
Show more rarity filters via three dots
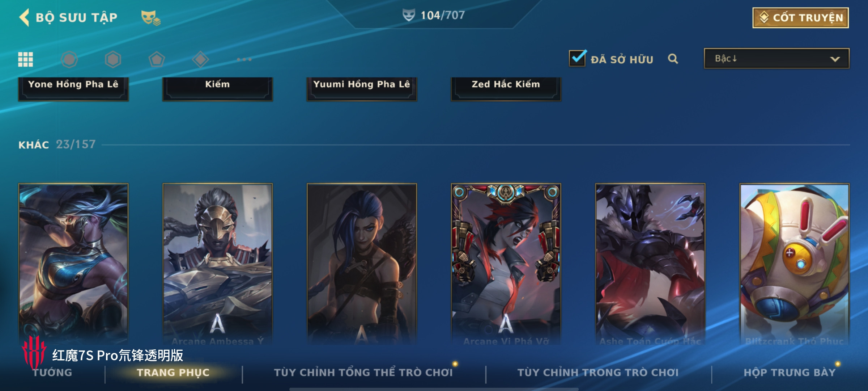(244, 59)
